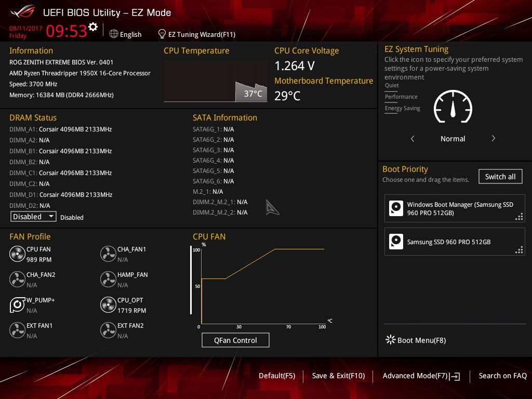Click the Quiet tuning label
Viewport: 532px width, 399px height.
click(392, 85)
